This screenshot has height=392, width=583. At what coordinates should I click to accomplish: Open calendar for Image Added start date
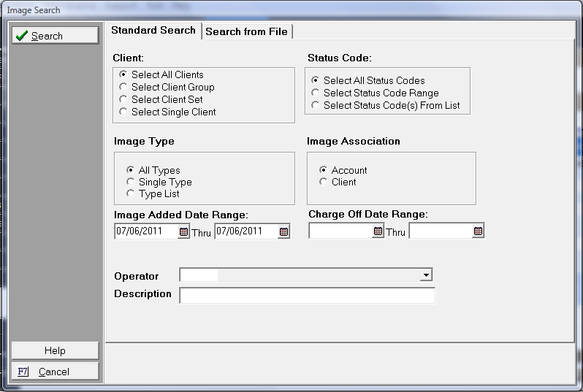[183, 231]
